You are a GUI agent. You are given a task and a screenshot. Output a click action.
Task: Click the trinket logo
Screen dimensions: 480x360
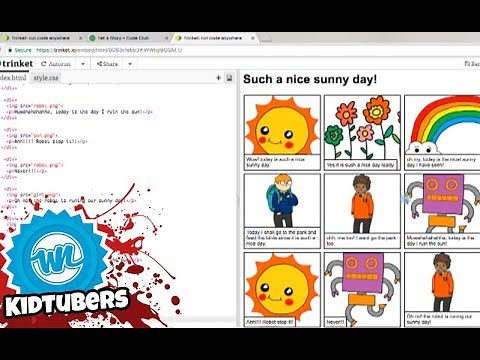[17, 64]
